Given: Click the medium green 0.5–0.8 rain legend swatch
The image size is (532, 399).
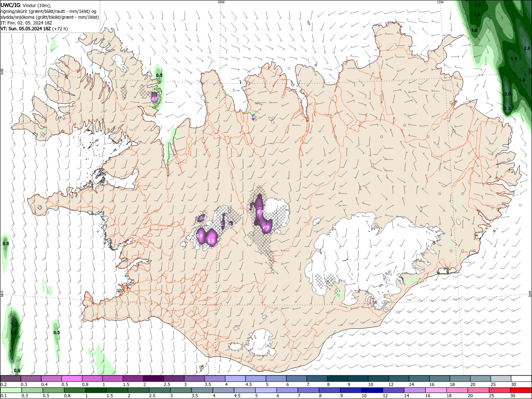Looking at the screenshot, I should tap(53, 390).
